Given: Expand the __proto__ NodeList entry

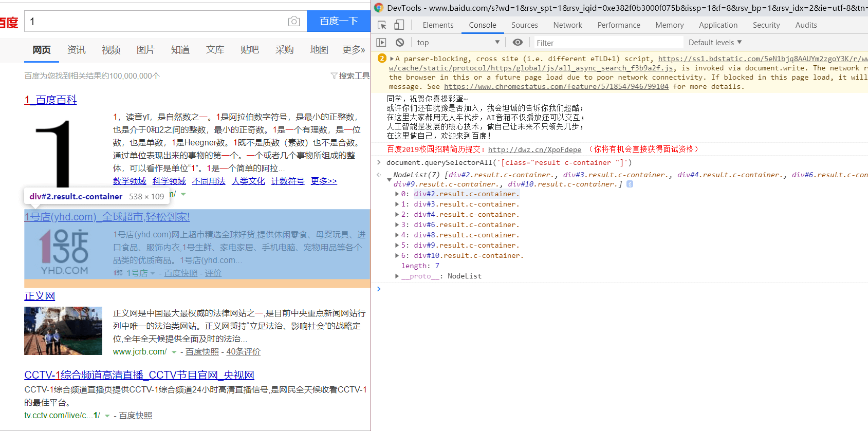Looking at the screenshot, I should [397, 276].
